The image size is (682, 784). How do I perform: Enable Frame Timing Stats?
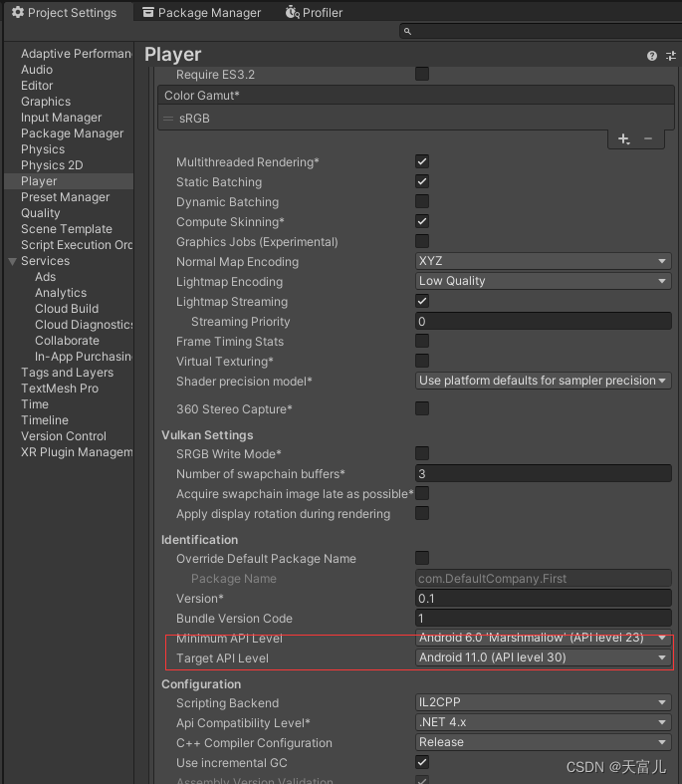click(x=422, y=341)
